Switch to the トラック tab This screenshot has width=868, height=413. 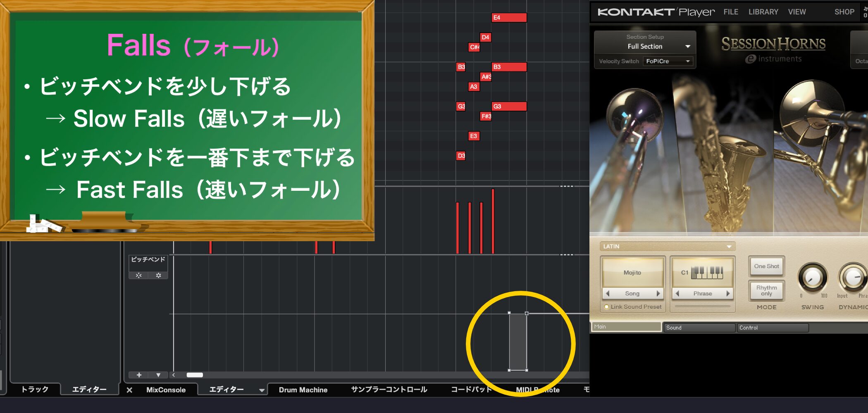[35, 389]
